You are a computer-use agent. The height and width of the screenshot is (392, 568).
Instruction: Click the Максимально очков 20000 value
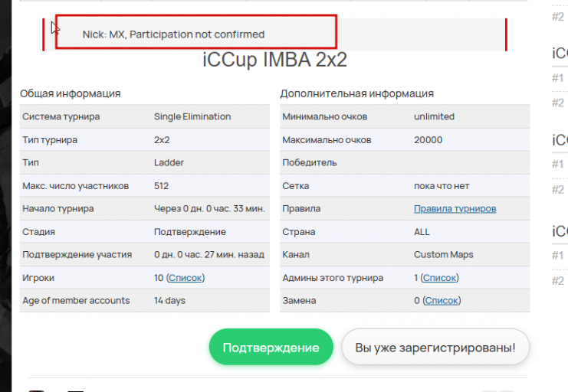[x=428, y=140]
